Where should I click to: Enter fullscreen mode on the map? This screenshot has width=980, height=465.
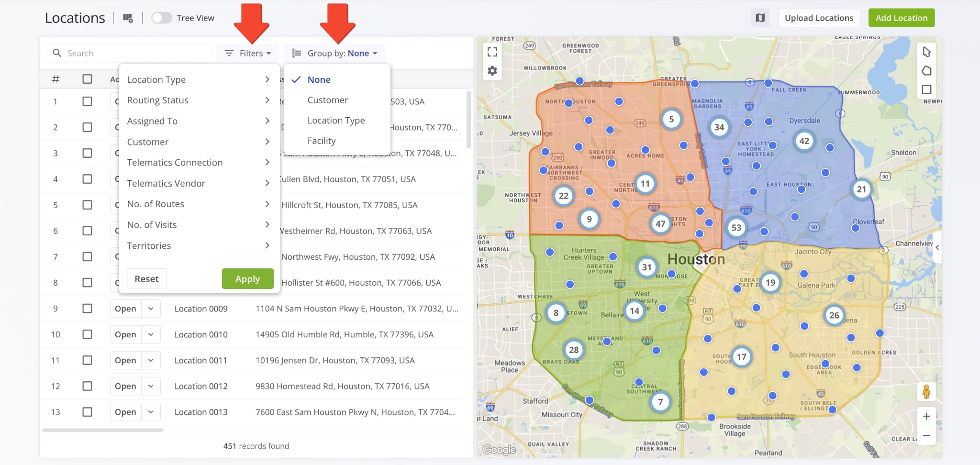492,52
